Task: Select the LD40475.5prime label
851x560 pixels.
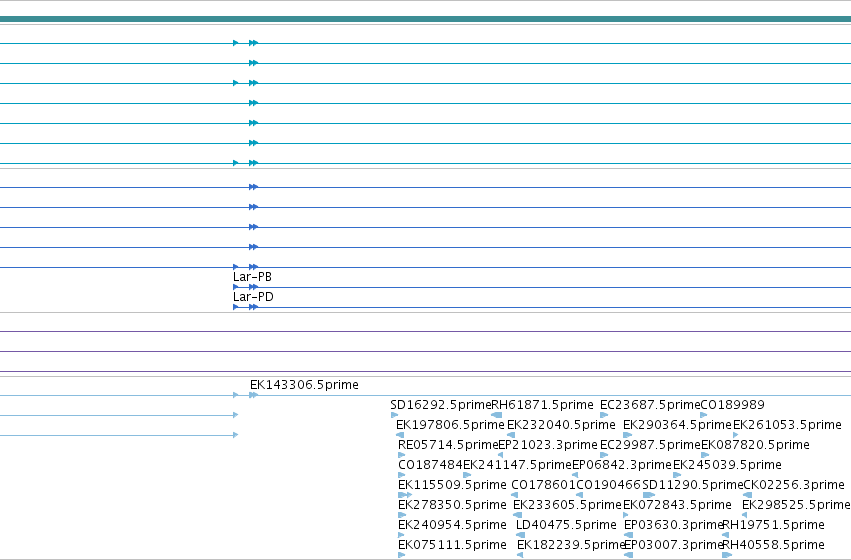Action: (566, 525)
